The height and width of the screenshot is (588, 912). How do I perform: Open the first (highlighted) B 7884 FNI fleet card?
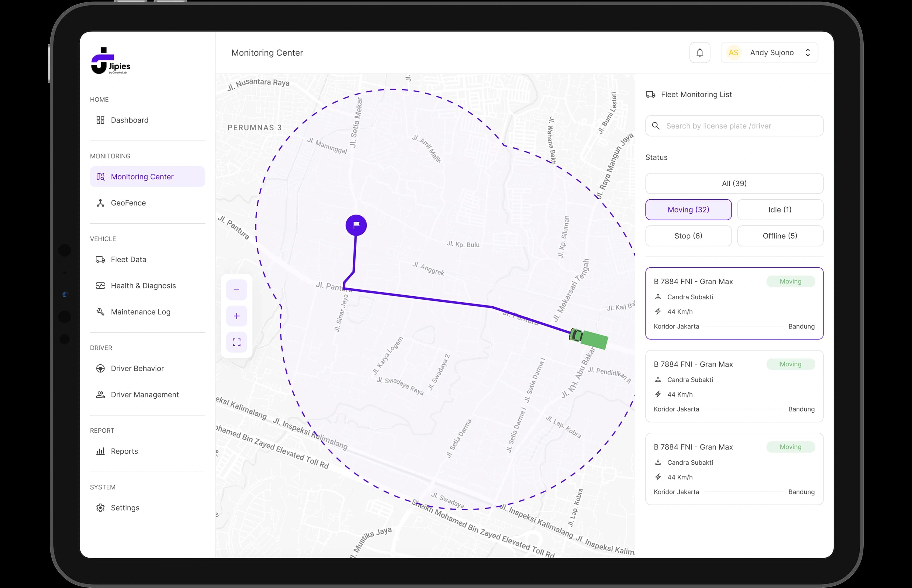click(x=734, y=304)
